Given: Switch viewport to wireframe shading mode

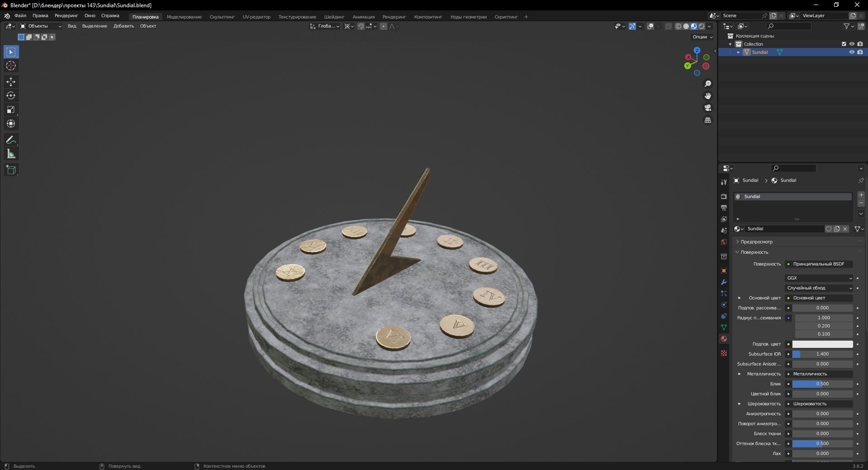Looking at the screenshot, I should 678,26.
